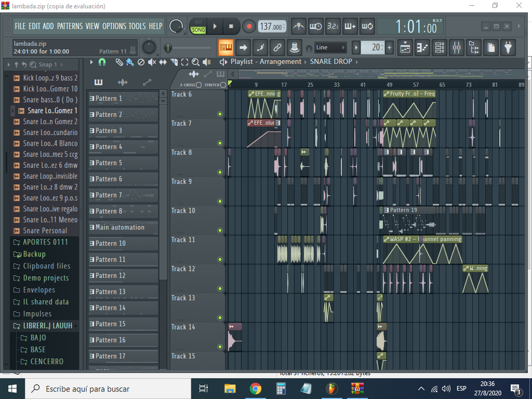Click the Record button

249,26
